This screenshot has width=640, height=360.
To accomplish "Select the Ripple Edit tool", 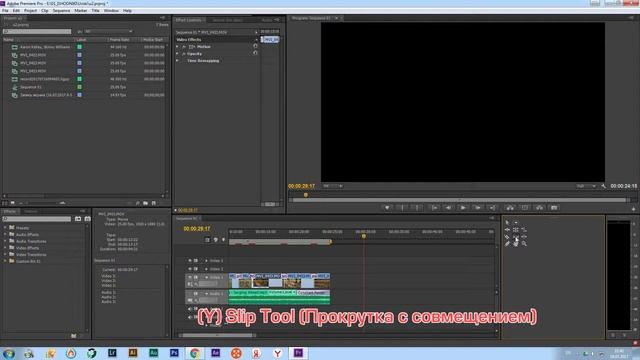I will [507, 230].
